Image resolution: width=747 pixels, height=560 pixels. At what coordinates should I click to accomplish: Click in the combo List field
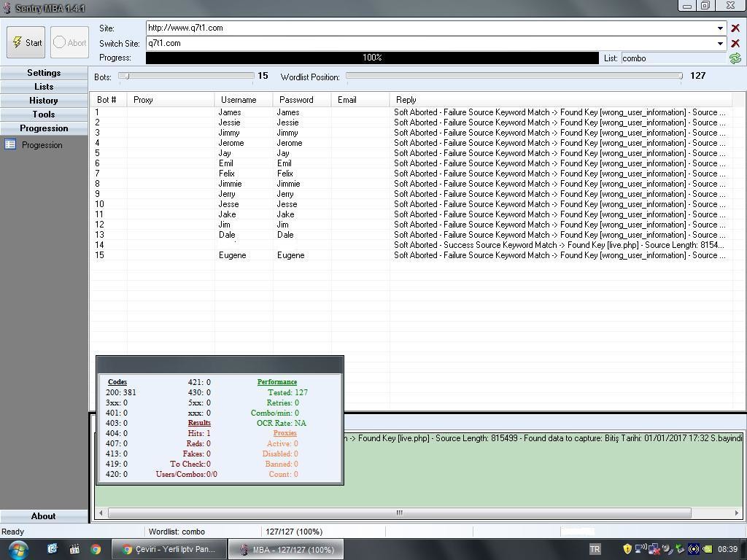click(x=673, y=58)
